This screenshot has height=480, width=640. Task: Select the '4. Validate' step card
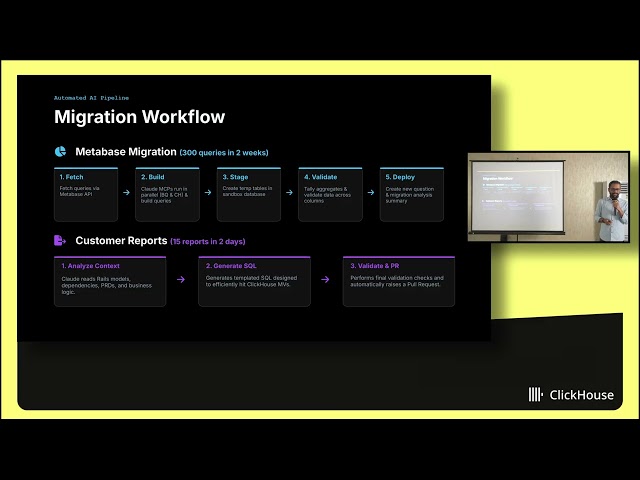tap(330, 194)
